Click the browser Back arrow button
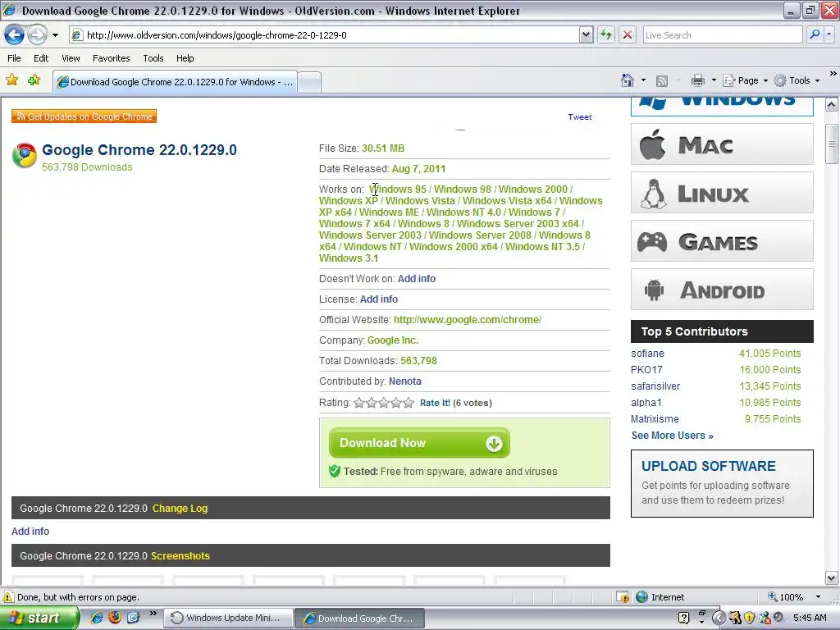 tap(15, 35)
